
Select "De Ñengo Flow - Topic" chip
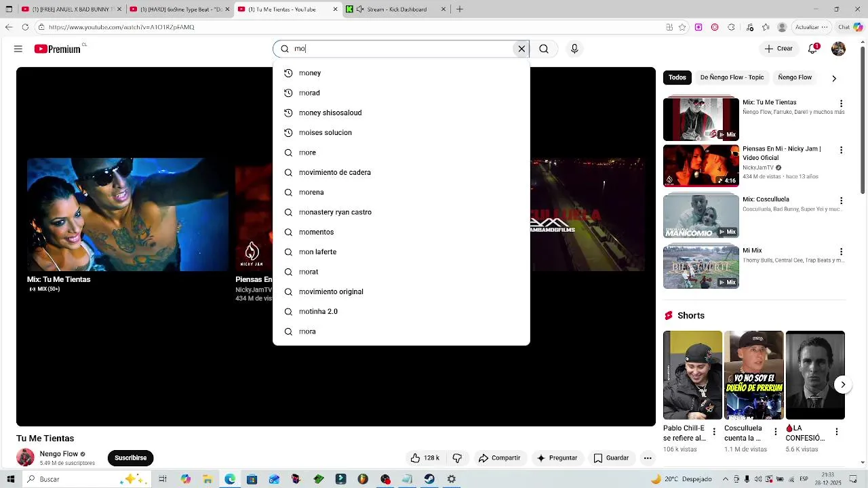pyautogui.click(x=732, y=77)
